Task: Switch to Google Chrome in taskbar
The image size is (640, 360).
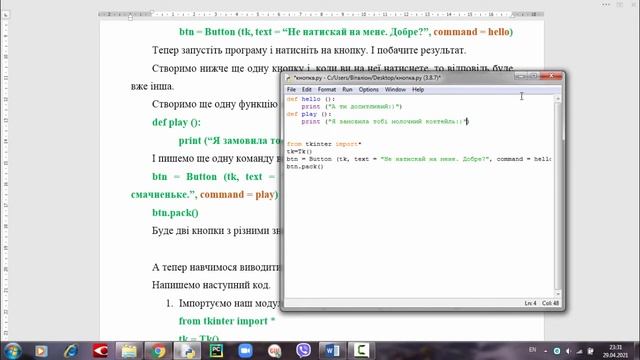Action: [158, 351]
